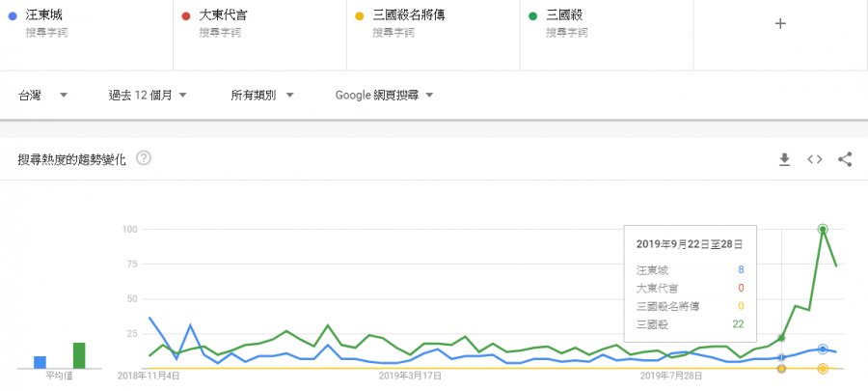Click the green dot before 三國殺
This screenshot has height=391, width=868.
[x=532, y=16]
